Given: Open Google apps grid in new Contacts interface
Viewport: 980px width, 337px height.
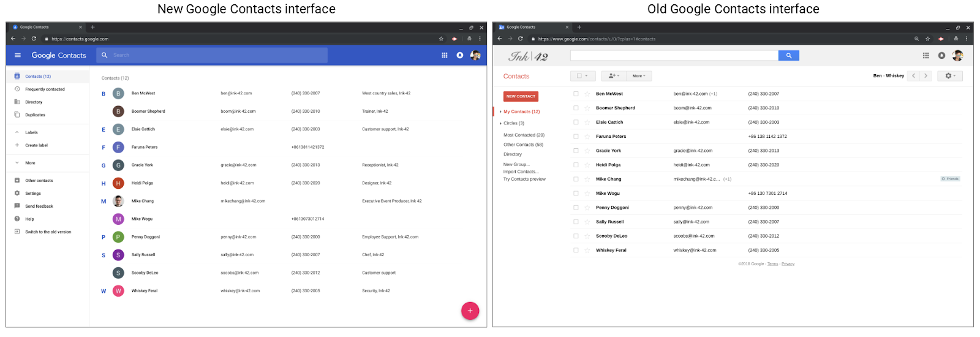Looking at the screenshot, I should pos(445,55).
